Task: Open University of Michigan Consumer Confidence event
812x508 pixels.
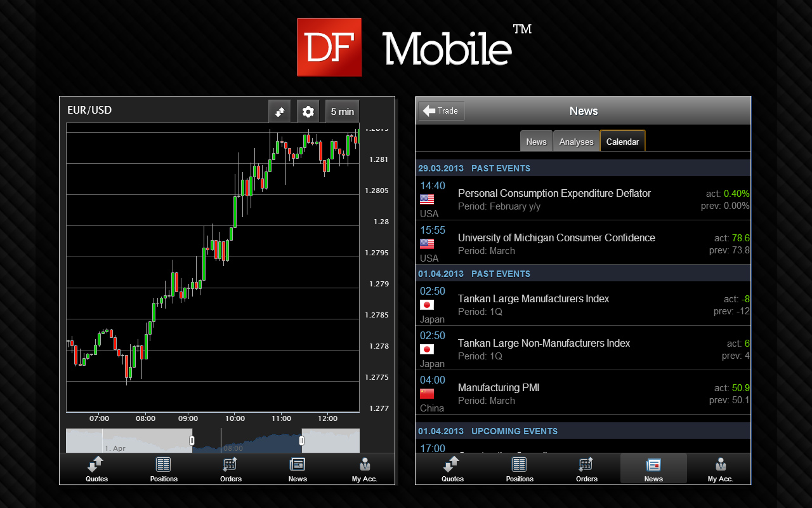Action: click(x=583, y=243)
